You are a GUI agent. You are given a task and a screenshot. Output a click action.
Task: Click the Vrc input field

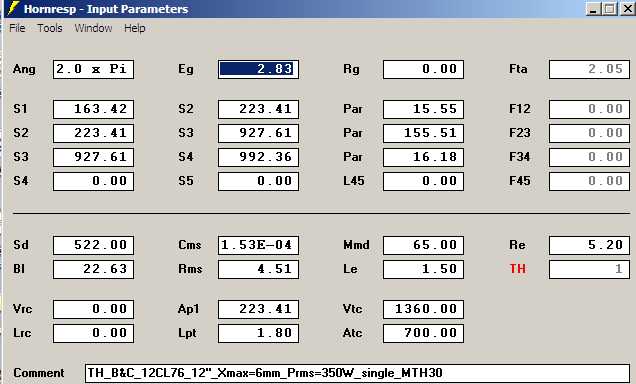click(93, 309)
